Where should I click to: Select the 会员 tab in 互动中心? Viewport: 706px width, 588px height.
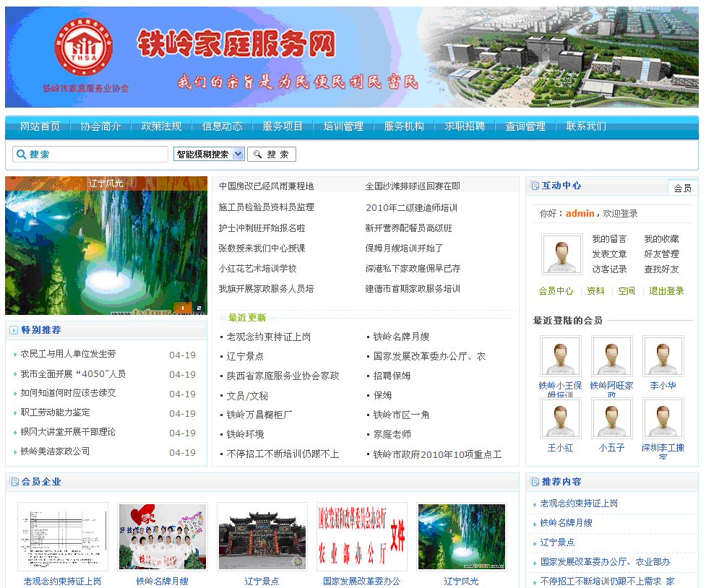point(682,188)
